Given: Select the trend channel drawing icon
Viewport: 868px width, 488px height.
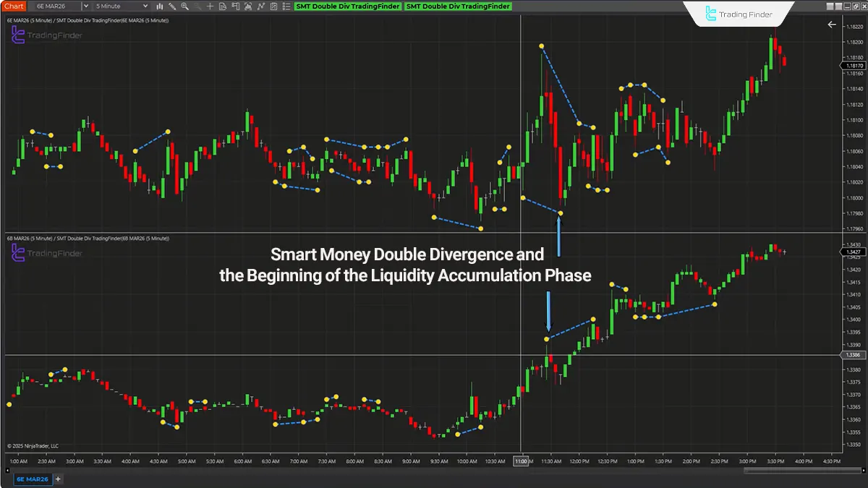Looking at the screenshot, I should tap(262, 7).
